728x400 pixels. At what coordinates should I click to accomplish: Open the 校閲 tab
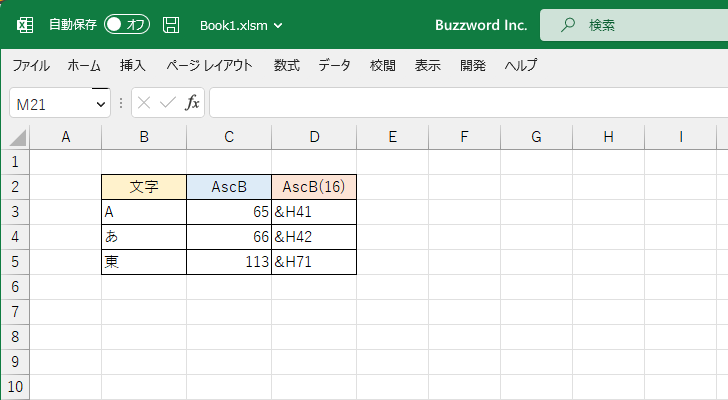click(x=383, y=65)
